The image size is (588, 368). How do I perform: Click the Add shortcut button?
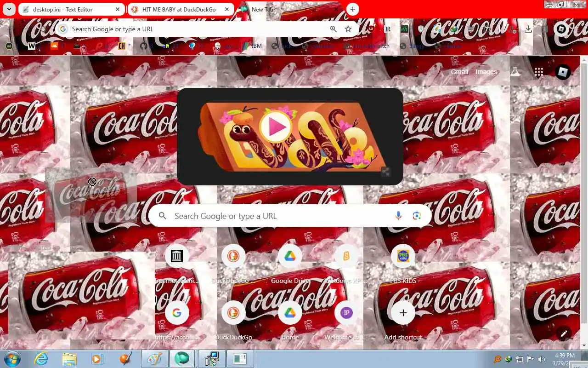click(x=403, y=321)
